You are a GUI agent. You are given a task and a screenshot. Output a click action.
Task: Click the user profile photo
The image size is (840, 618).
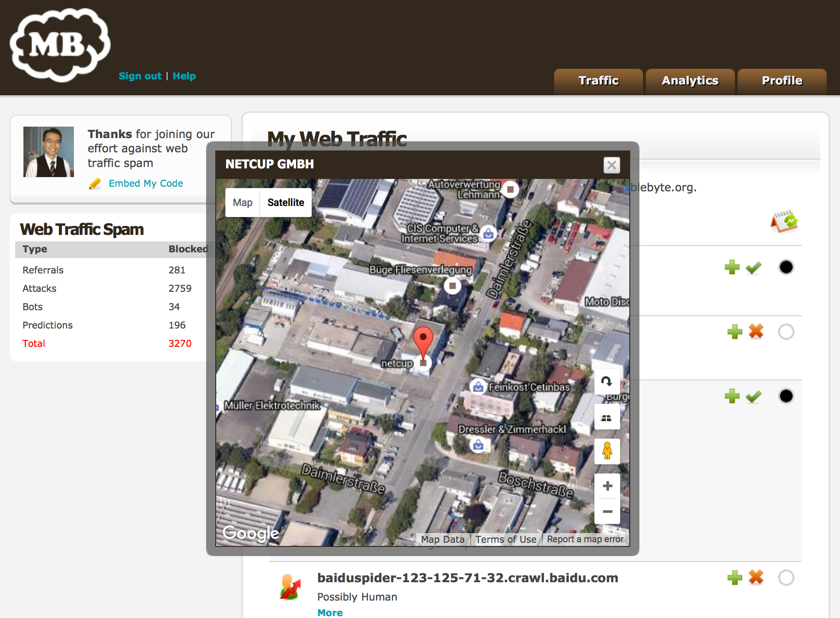coord(49,152)
